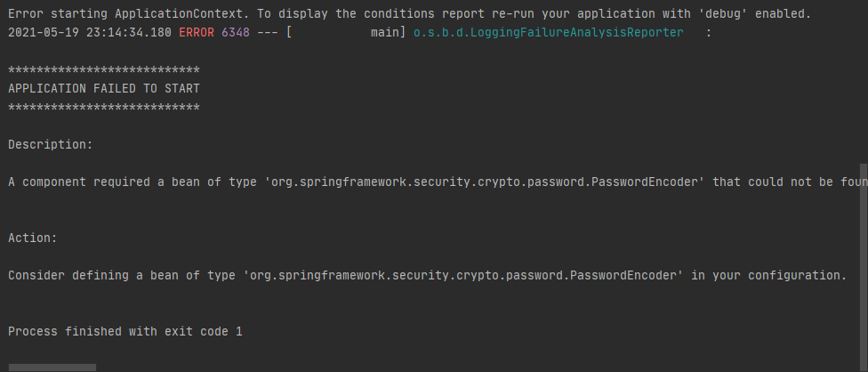Click the Description: heading
The height and width of the screenshot is (372, 868).
[x=51, y=145]
